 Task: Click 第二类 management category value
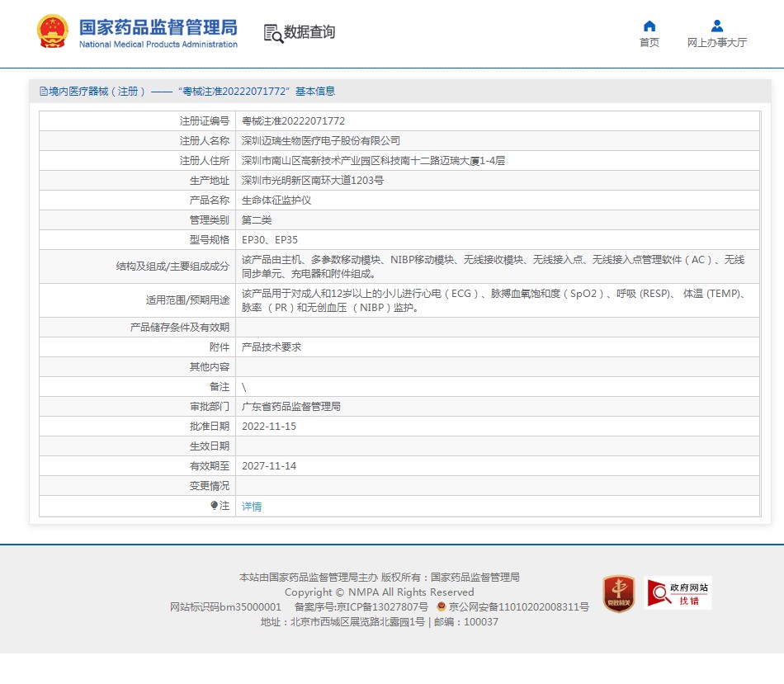(257, 220)
